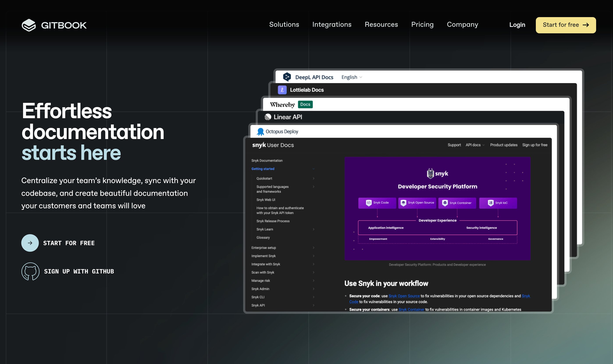Click the Snyk dog logo in banner
Viewport: 613px width, 364px height.
tap(430, 173)
